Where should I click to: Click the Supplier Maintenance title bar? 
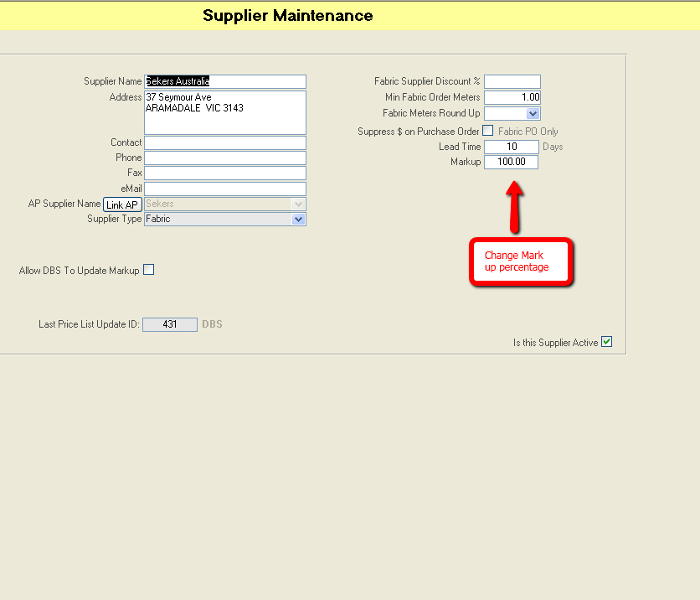coord(287,15)
